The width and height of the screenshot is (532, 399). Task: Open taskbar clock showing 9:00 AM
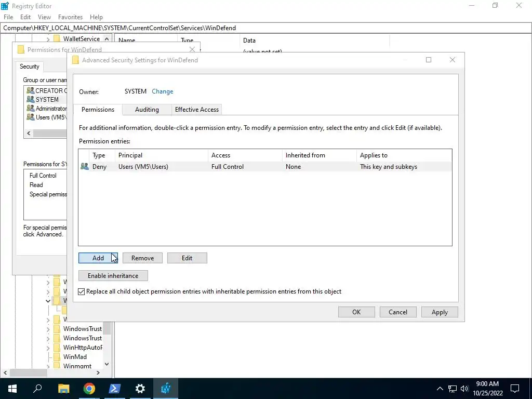coord(487,389)
